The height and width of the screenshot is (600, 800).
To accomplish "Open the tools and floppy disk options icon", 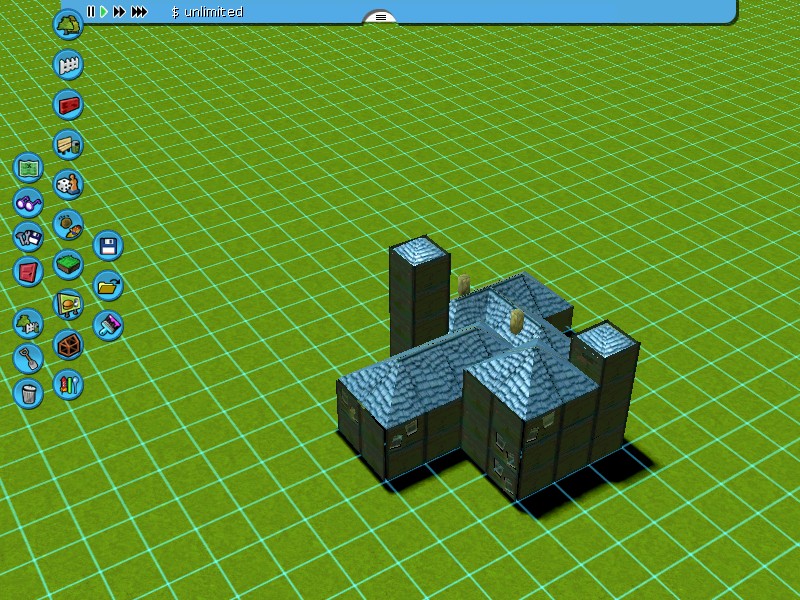I will pyautogui.click(x=28, y=237).
